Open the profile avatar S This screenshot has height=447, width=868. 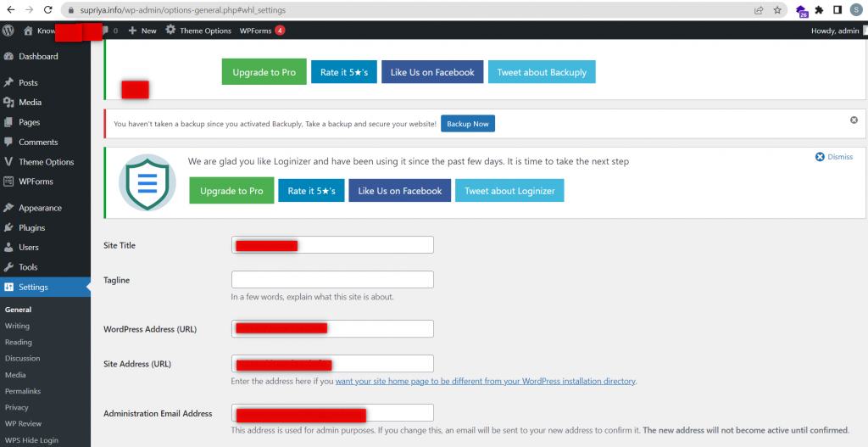(857, 10)
